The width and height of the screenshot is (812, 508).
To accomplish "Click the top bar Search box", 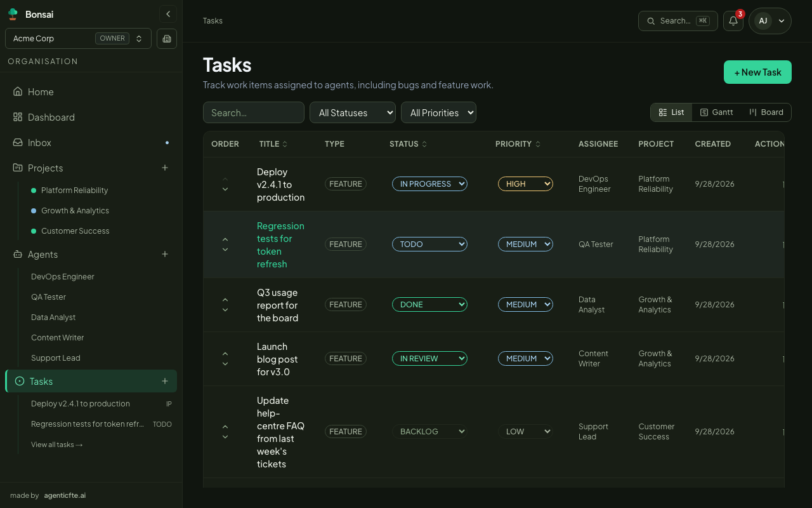I will click(x=678, y=21).
